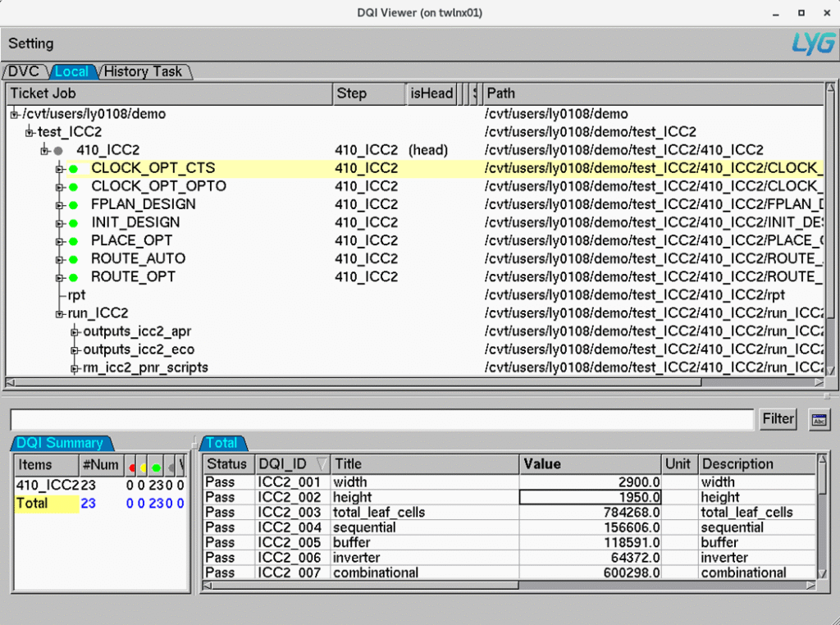The image size is (840, 625).
Task: Click the tree panel horizontal scrollbar
Action: (x=353, y=382)
